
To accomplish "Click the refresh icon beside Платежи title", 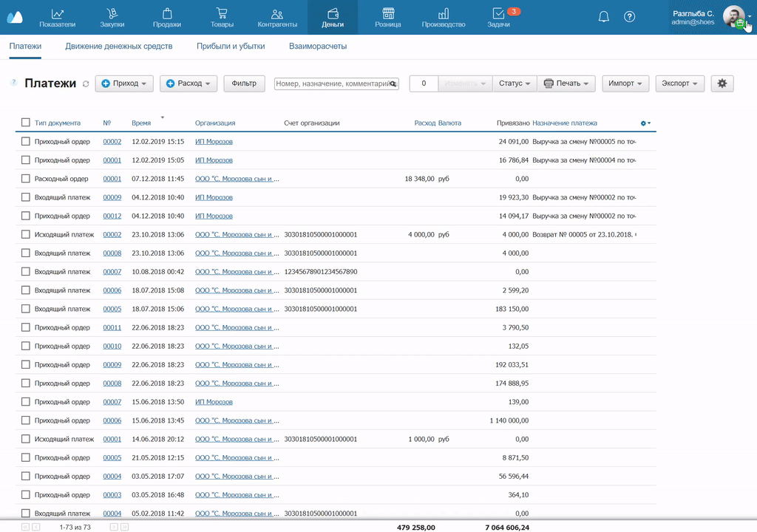I will [x=86, y=84].
